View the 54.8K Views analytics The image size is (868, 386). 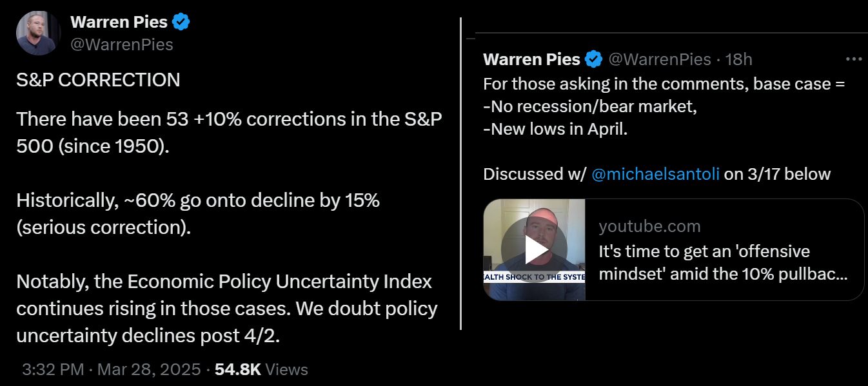tap(261, 369)
